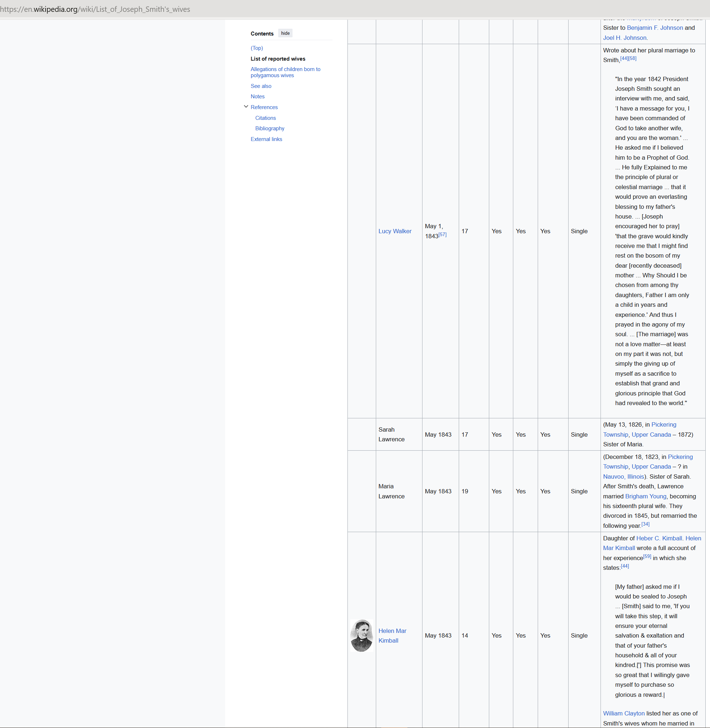The image size is (710, 728).
Task: Go to the Bibliography subsection
Action: click(270, 128)
